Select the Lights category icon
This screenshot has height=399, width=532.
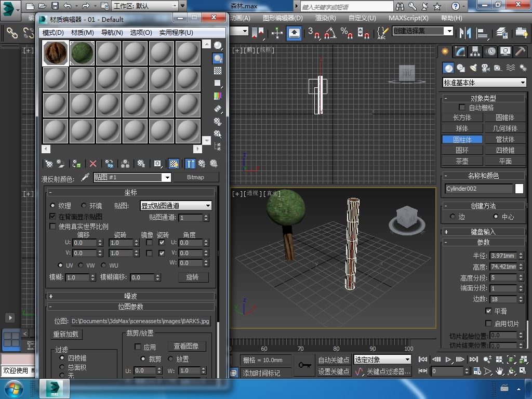coord(473,68)
